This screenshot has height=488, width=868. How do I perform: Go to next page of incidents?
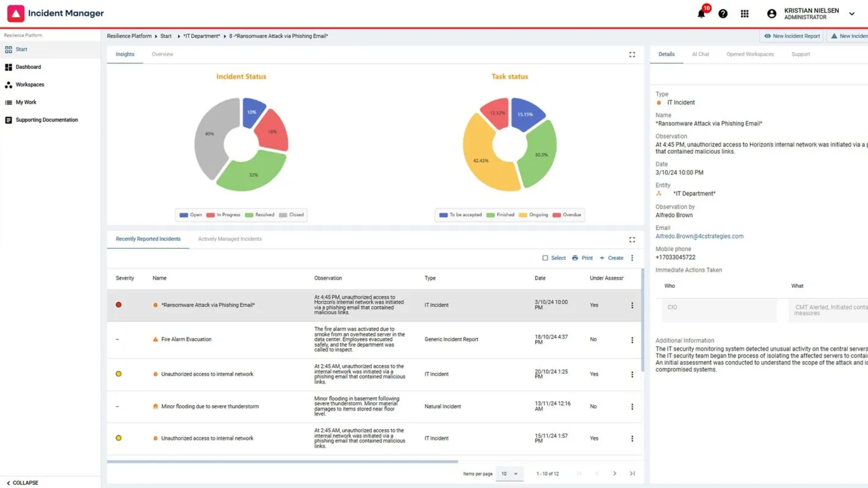[x=615, y=473]
